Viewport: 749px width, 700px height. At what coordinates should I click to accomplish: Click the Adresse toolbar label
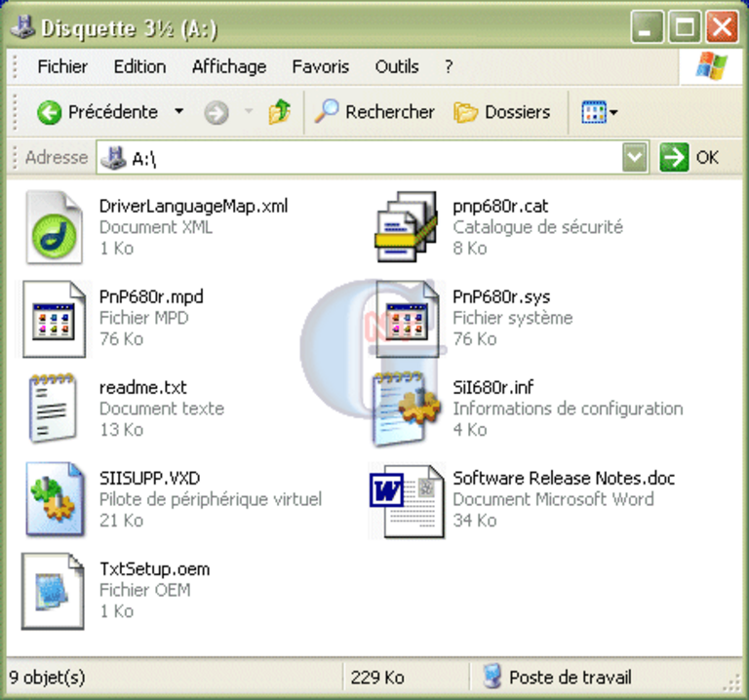[57, 157]
